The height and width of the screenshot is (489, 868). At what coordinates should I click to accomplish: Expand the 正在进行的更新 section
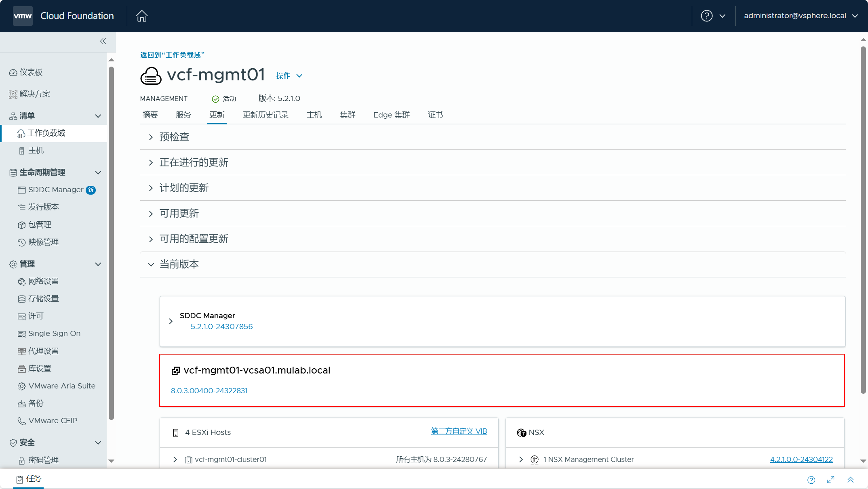click(151, 163)
